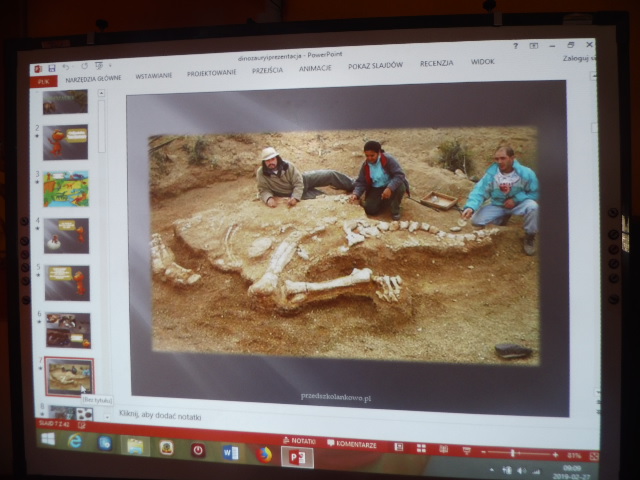This screenshot has width=640, height=480.
Task: Start slideshow from beginning toolbar icon
Action: pyautogui.click(x=99, y=65)
